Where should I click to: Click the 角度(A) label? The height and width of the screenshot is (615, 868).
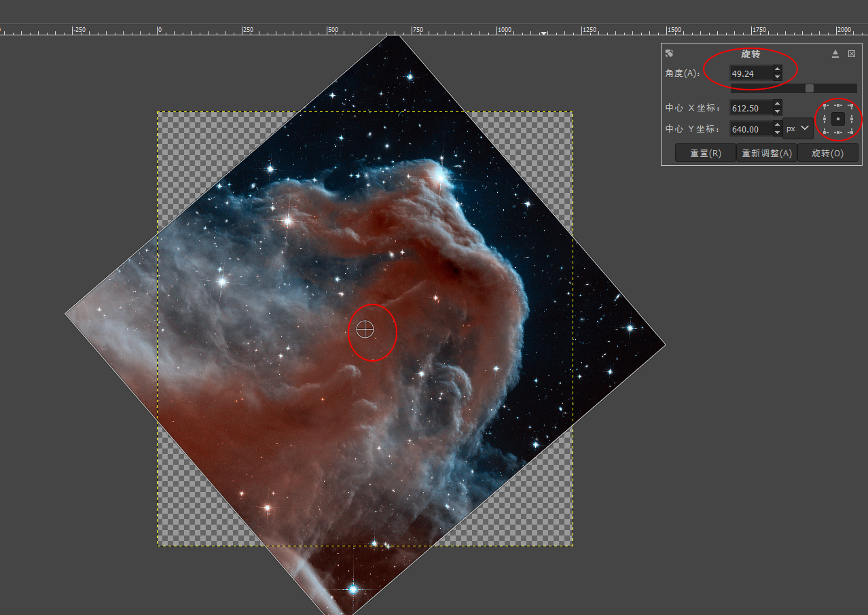pyautogui.click(x=683, y=73)
